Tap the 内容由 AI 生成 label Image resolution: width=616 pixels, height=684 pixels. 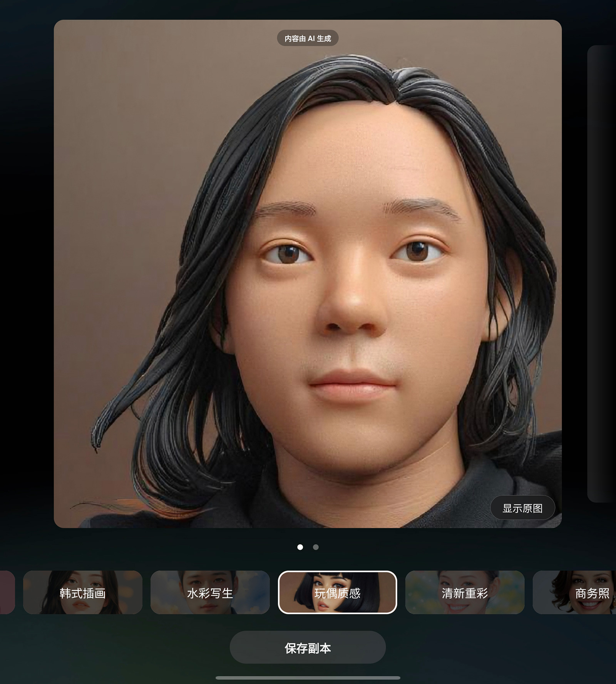(x=308, y=39)
